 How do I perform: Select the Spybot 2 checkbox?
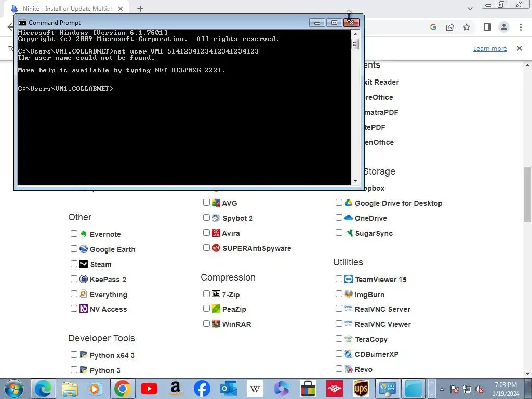pos(206,218)
